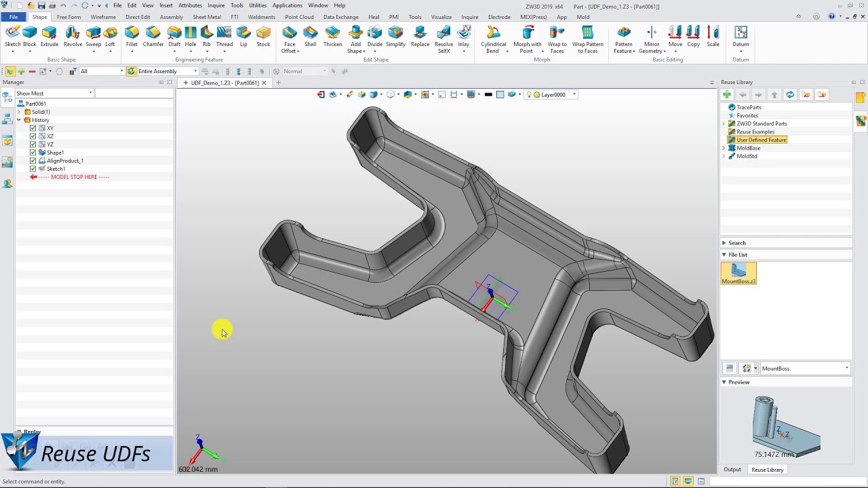868x488 pixels.
Task: Select the MountBoss.Z3 file thumbnail
Action: [x=738, y=274]
